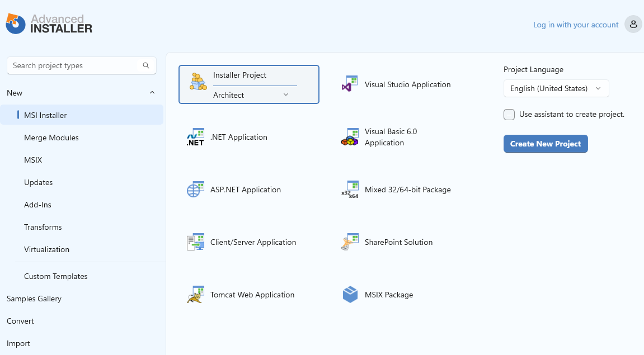This screenshot has width=644, height=355.
Task: Open the Convert section
Action: tap(20, 321)
